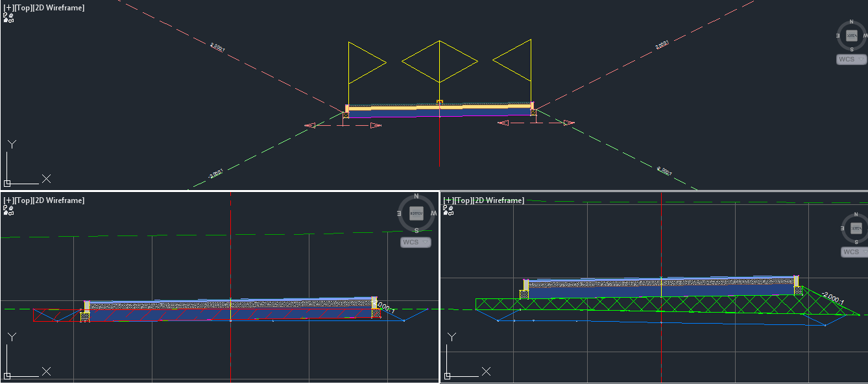Click East on the top-right ViewCube compass

(x=838, y=36)
